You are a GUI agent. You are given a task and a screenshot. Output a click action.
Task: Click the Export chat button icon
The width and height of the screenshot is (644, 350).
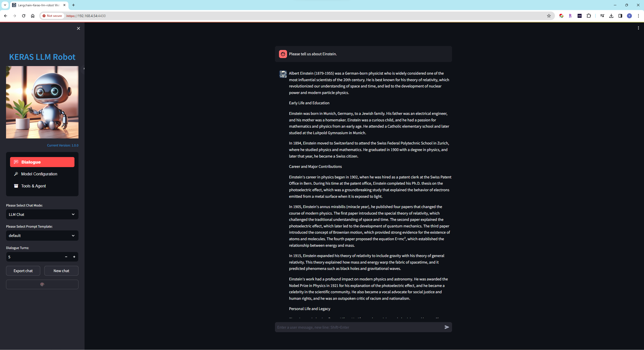[x=23, y=271]
